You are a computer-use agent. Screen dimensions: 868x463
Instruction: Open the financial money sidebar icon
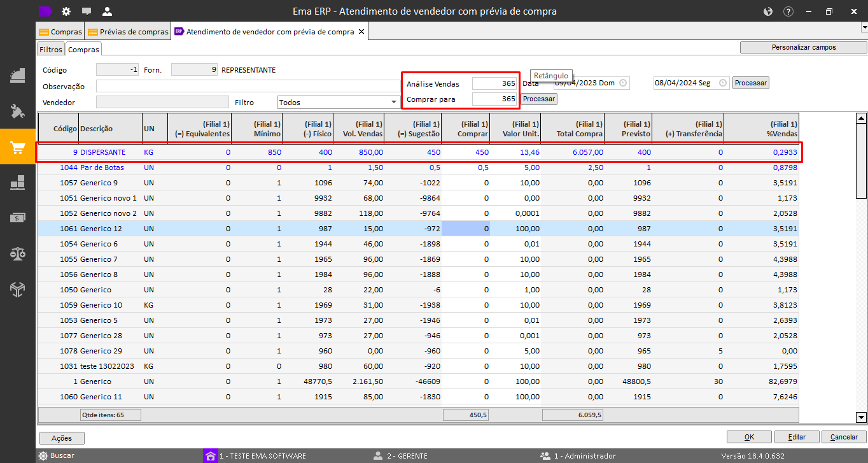18,218
